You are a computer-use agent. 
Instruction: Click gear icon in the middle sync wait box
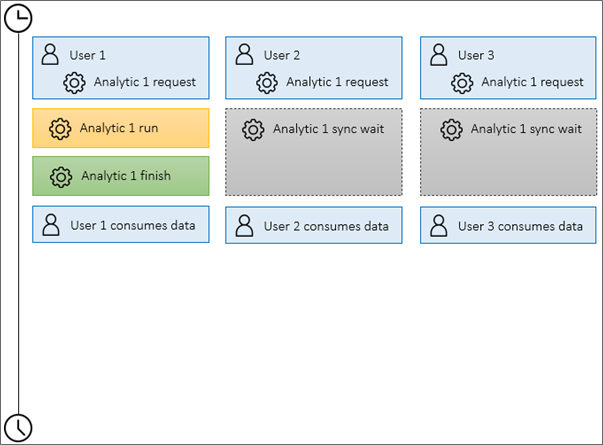pyautogui.click(x=253, y=129)
